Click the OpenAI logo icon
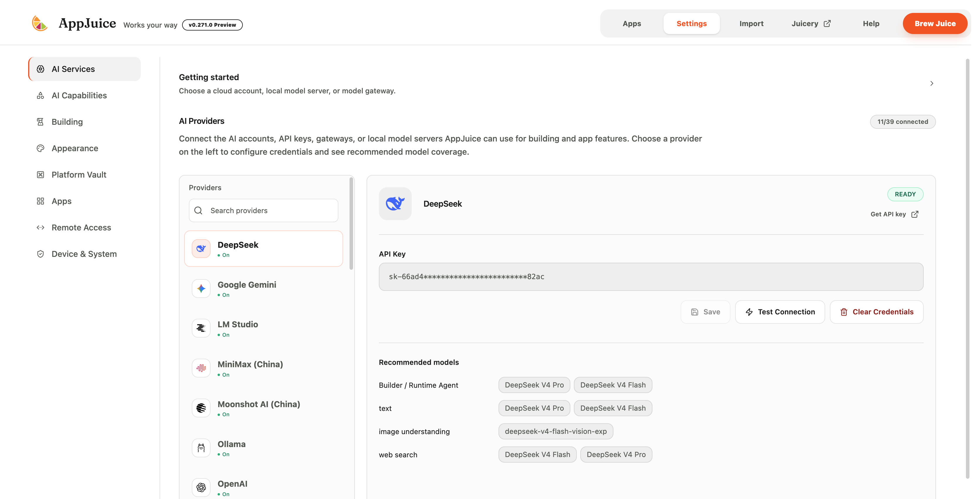The width and height of the screenshot is (980, 499). (201, 487)
